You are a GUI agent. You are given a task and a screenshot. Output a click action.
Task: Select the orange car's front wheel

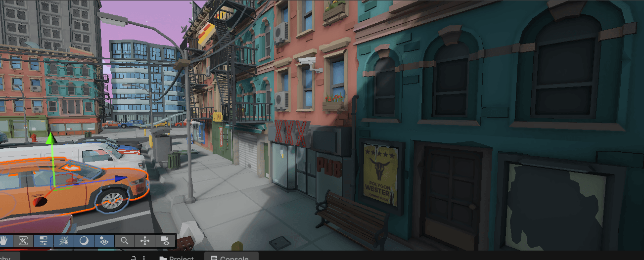point(113,200)
